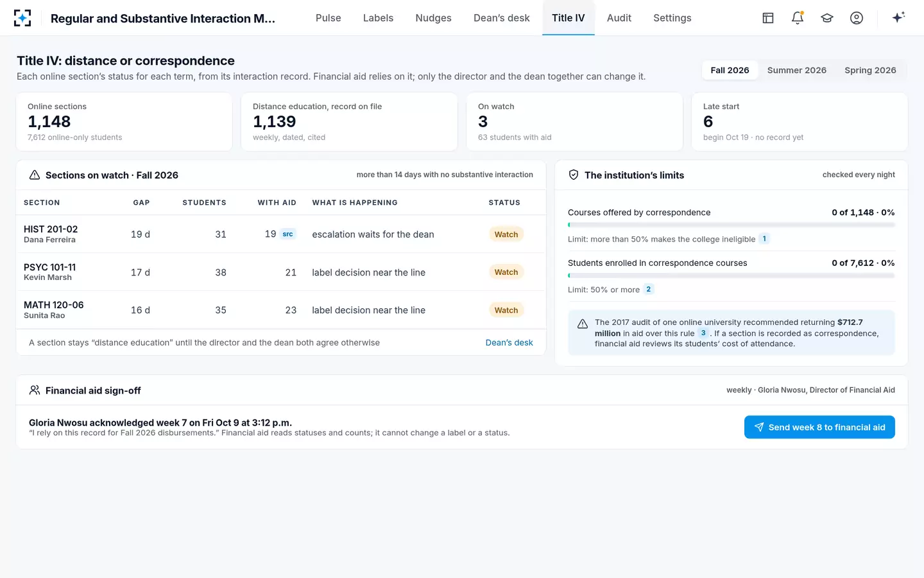
Task: Switch to Spring 2026 term
Action: [870, 70]
